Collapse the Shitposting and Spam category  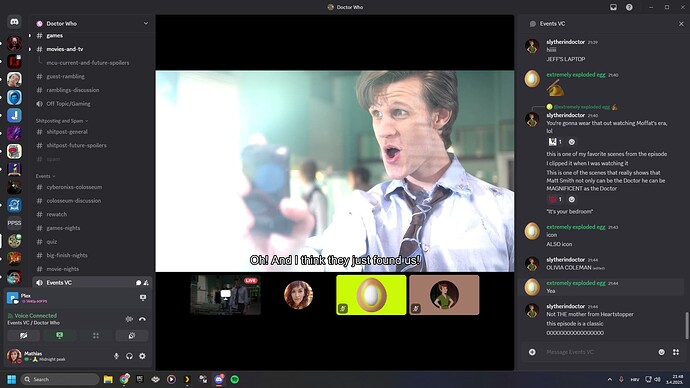coord(62,121)
